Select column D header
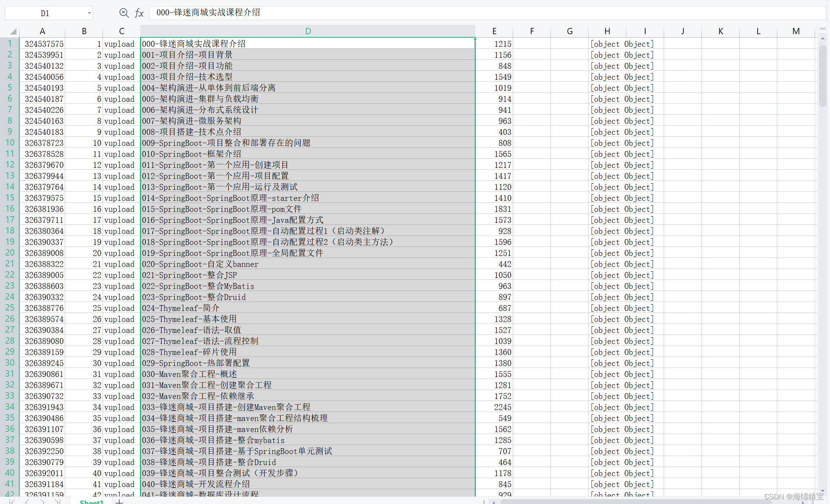The width and height of the screenshot is (830, 504). [x=308, y=31]
